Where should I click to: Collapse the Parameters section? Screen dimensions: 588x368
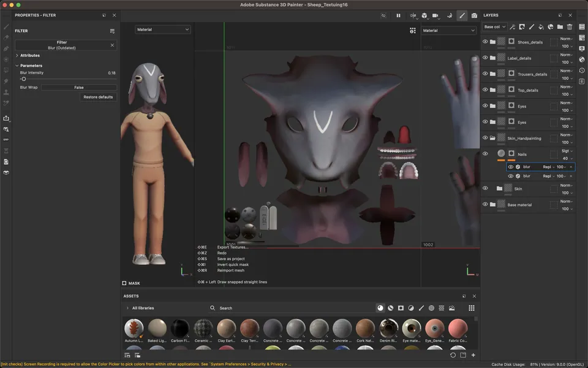[17, 66]
